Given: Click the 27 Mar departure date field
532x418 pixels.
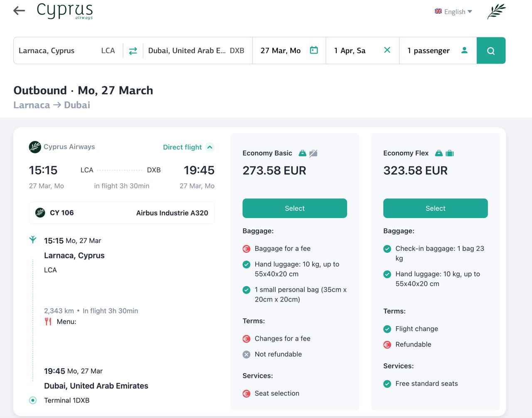Looking at the screenshot, I should tap(281, 51).
